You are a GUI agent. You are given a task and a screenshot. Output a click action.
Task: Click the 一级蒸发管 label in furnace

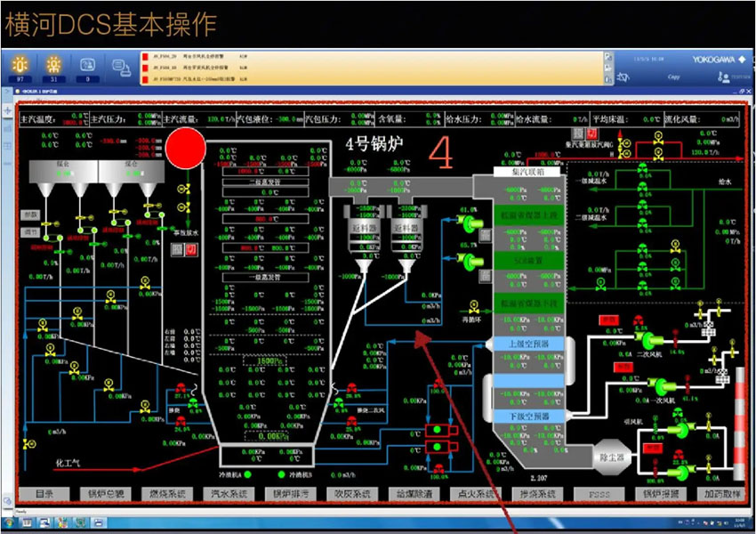[x=265, y=278]
